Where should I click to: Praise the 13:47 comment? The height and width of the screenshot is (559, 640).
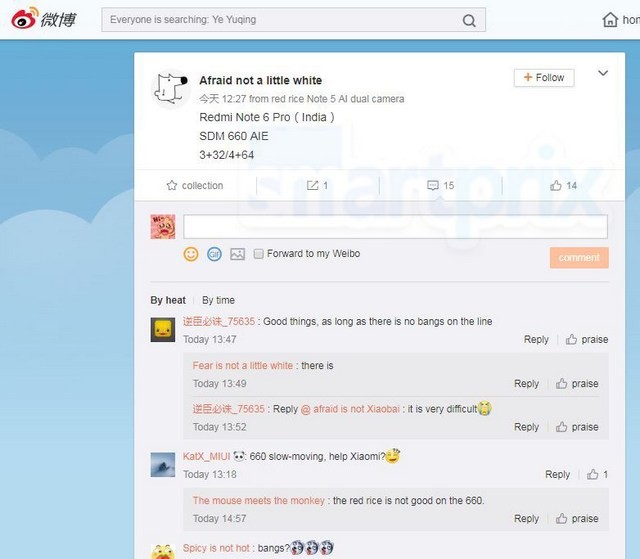click(587, 339)
